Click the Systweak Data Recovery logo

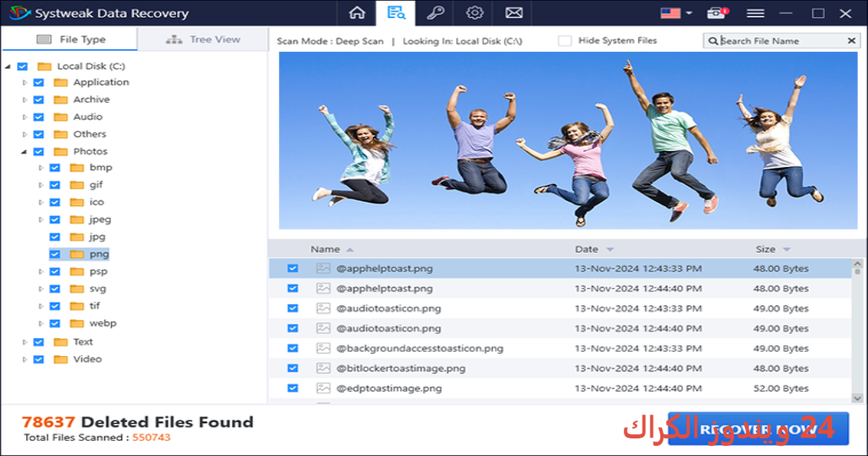tap(19, 13)
